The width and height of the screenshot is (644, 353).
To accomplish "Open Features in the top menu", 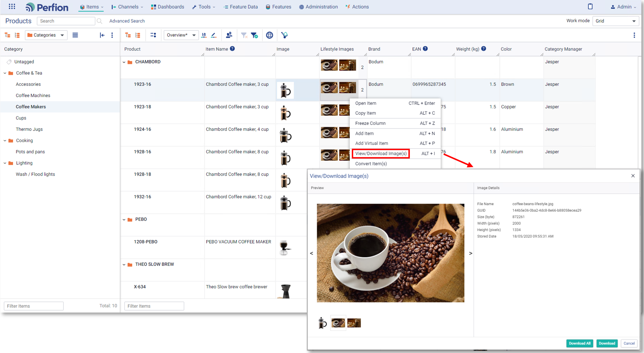I will pyautogui.click(x=278, y=7).
